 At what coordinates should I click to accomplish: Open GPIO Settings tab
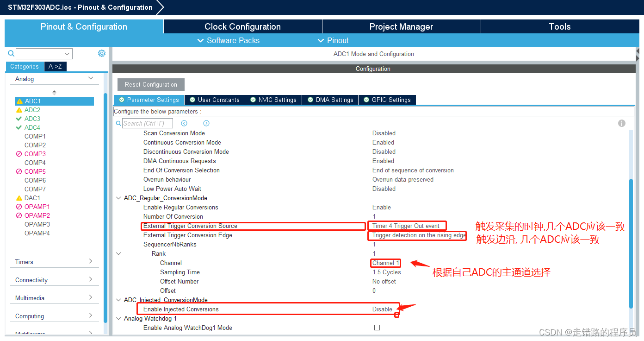tap(387, 100)
